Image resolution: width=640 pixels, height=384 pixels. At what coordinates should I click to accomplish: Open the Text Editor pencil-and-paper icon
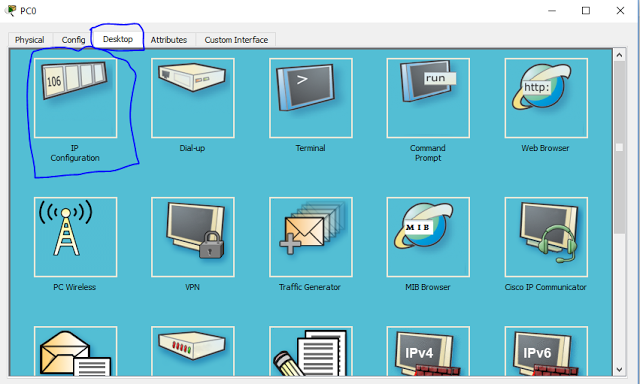coord(311,351)
